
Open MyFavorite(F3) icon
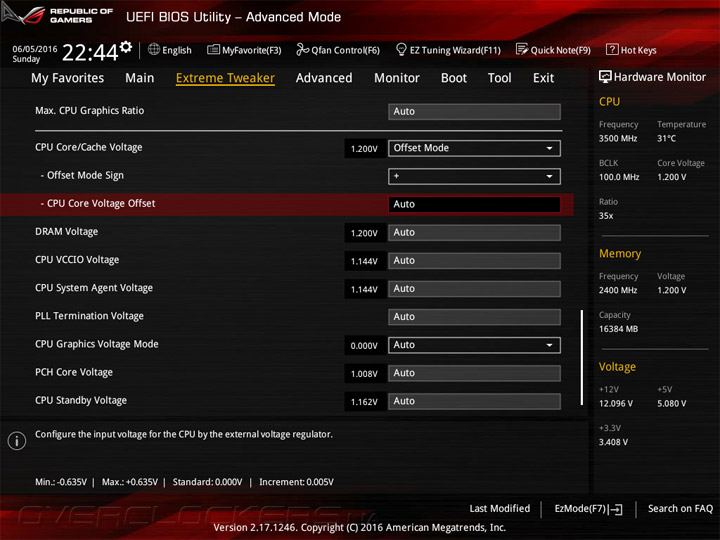pos(213,50)
